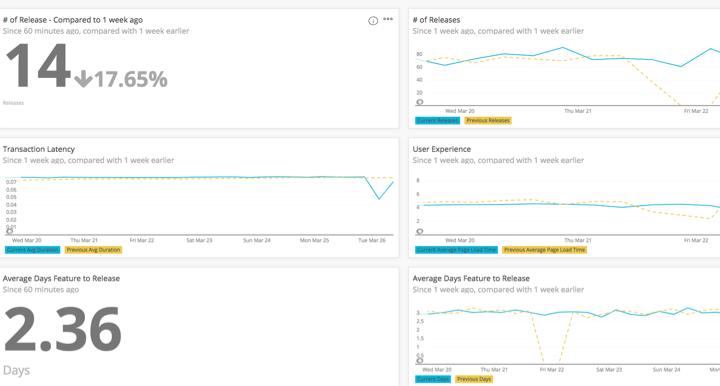Click the 'Days' unit label

click(x=16, y=370)
